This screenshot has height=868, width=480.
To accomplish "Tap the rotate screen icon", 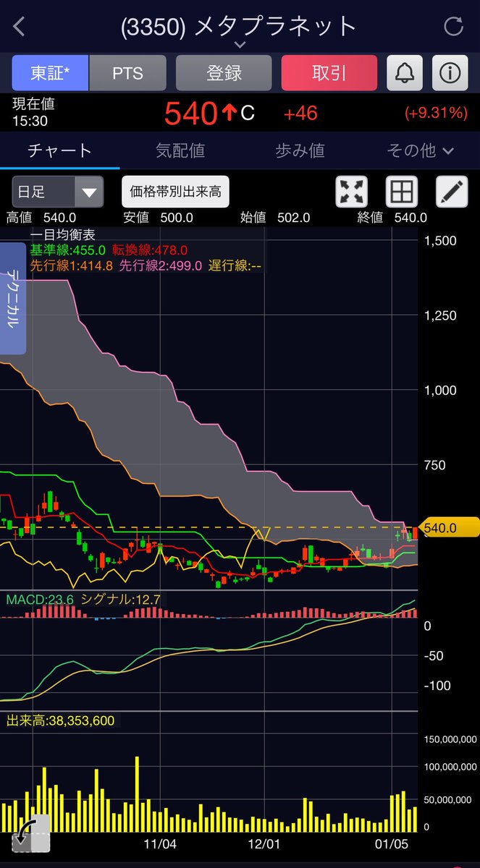I will pos(30,834).
